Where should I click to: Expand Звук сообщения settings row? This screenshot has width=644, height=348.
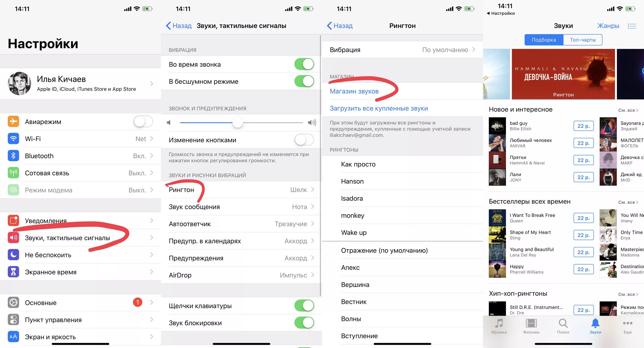coord(241,207)
